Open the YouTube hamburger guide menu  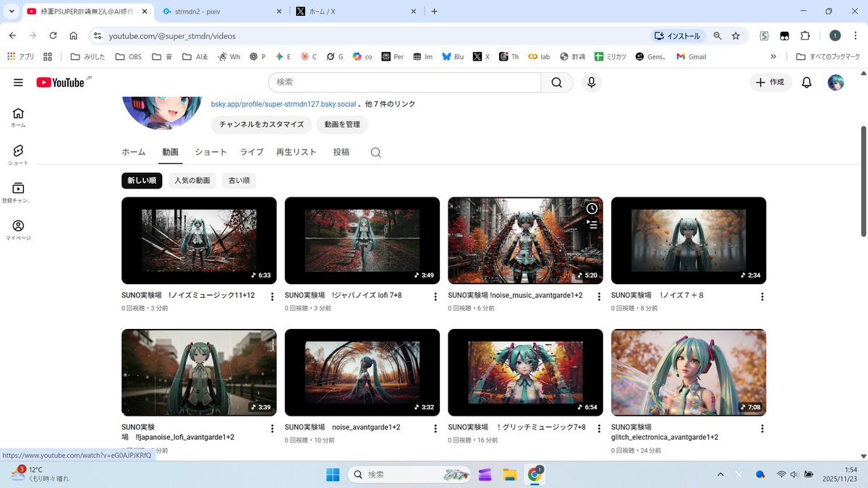pyautogui.click(x=18, y=82)
